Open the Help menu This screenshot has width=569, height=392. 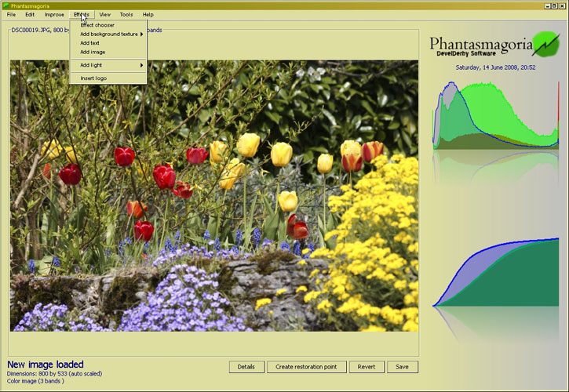148,15
